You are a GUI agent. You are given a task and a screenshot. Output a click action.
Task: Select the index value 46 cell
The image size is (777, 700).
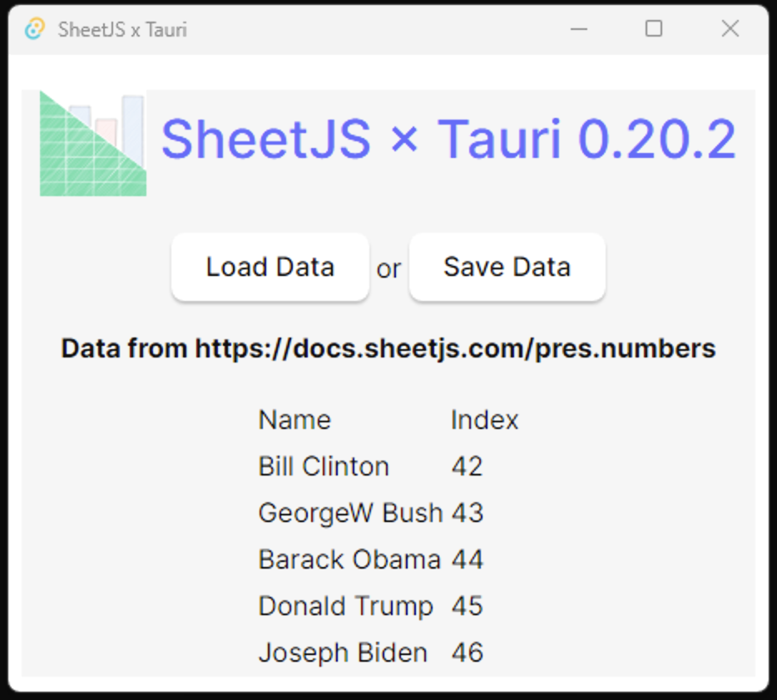click(x=467, y=653)
